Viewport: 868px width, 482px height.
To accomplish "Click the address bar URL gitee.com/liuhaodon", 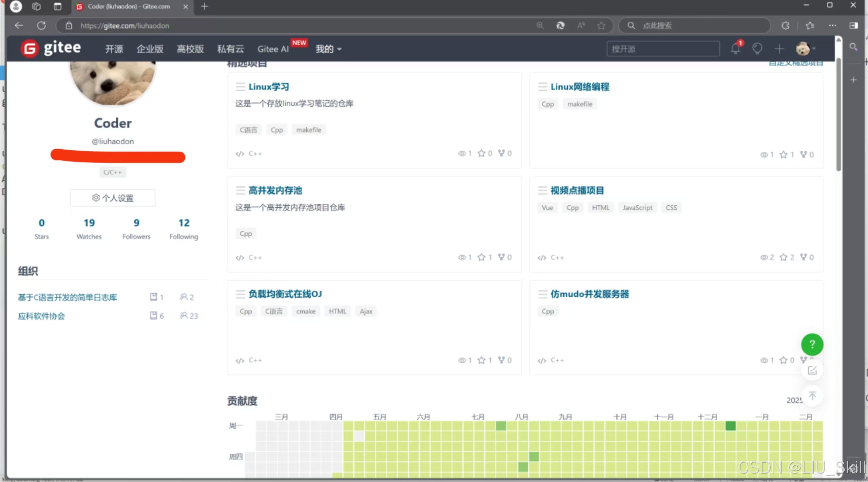I will pos(124,26).
